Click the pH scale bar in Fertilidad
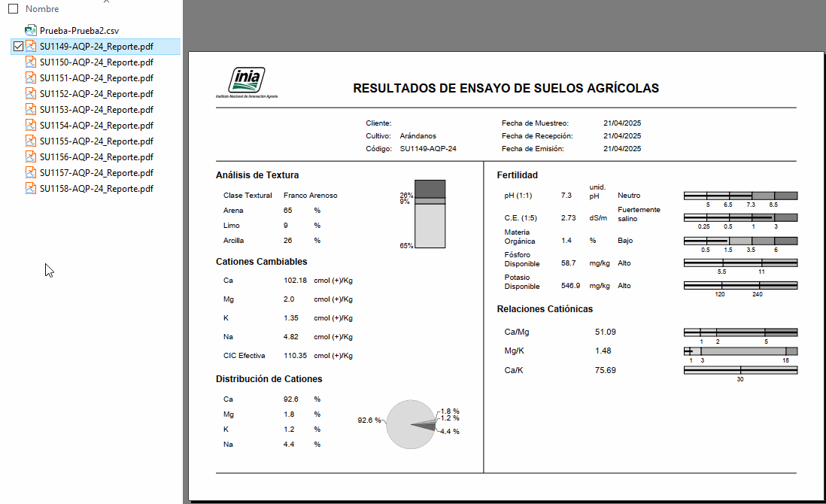Image resolution: width=826 pixels, height=504 pixels. pyautogui.click(x=740, y=196)
